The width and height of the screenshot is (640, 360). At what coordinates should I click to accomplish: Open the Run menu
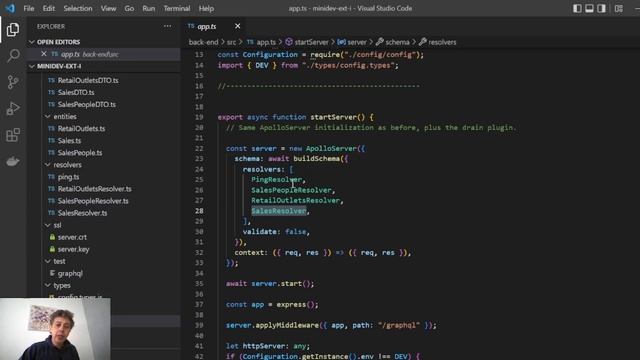coord(149,8)
